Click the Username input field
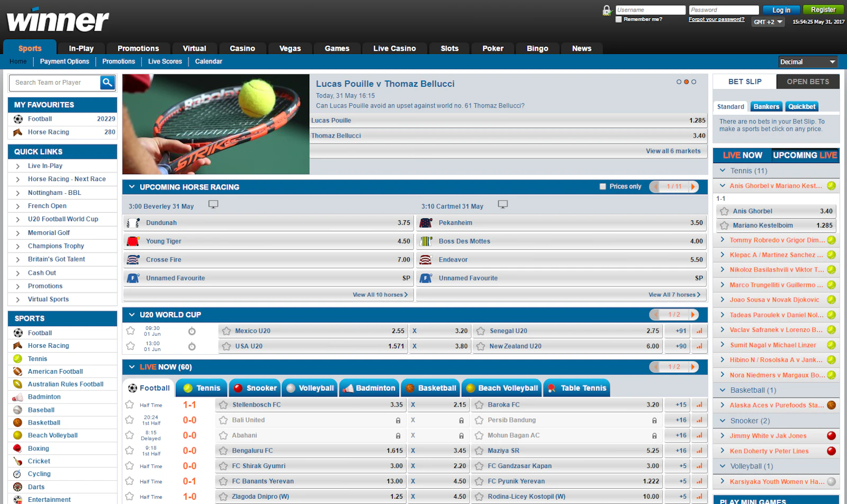The image size is (847, 504). tap(651, 10)
